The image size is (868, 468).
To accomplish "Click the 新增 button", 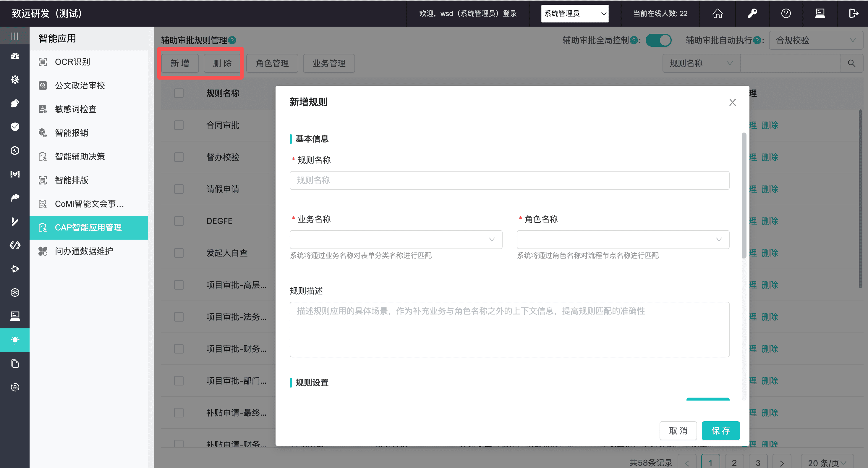I will (x=180, y=63).
